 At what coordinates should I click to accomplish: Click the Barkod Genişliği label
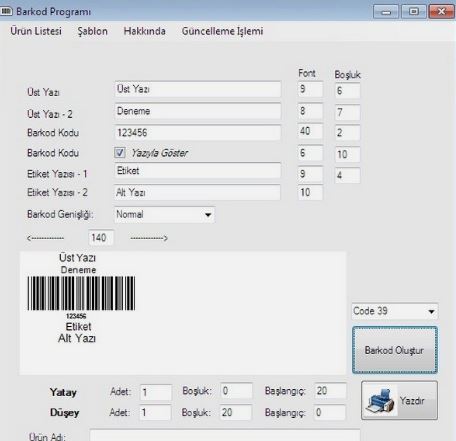pos(60,214)
